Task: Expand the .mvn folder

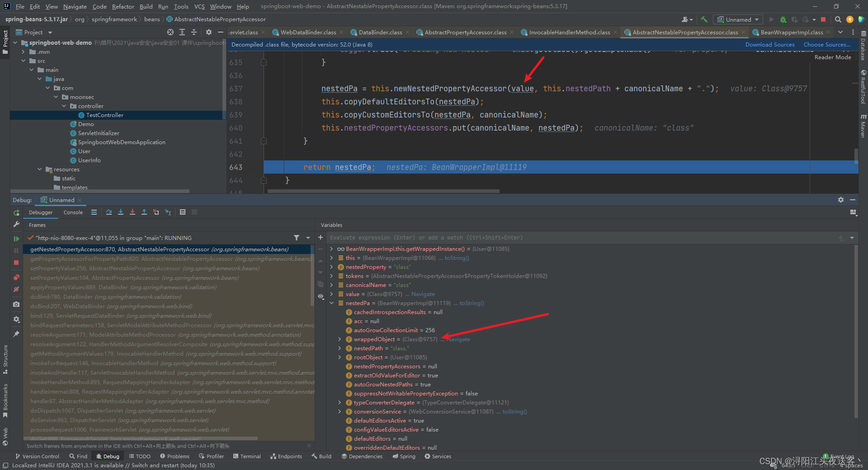Action: 24,52
